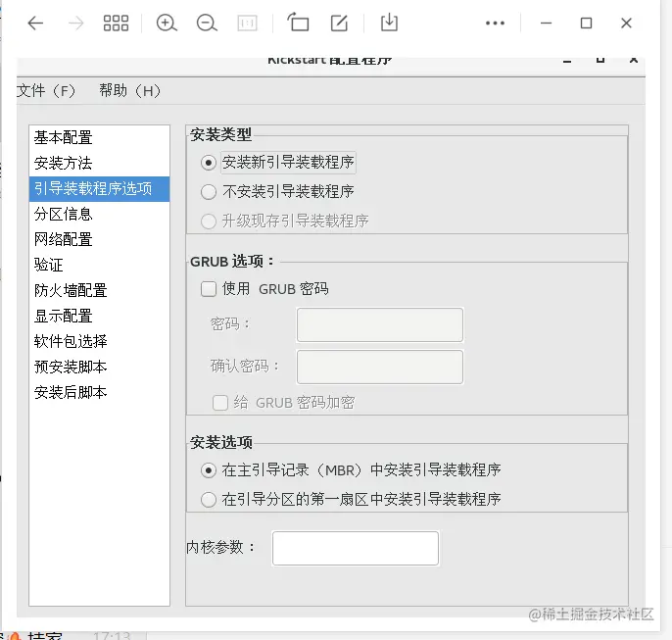This screenshot has width=672, height=640.
Task: Select 软件包选择 in the sidebar
Action: (100, 341)
